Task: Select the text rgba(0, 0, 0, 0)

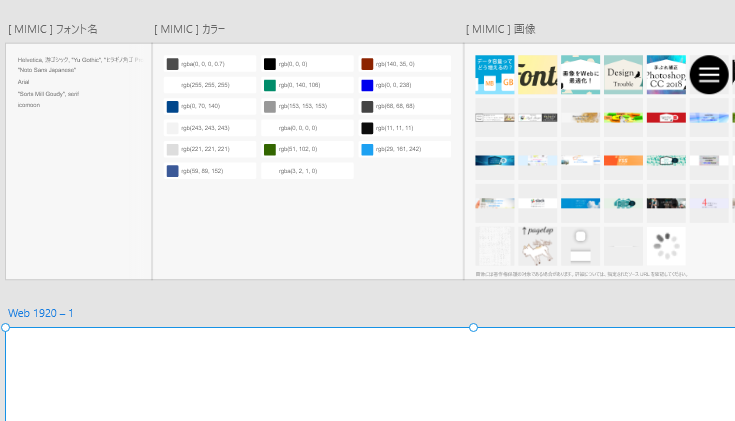Action: coord(298,128)
